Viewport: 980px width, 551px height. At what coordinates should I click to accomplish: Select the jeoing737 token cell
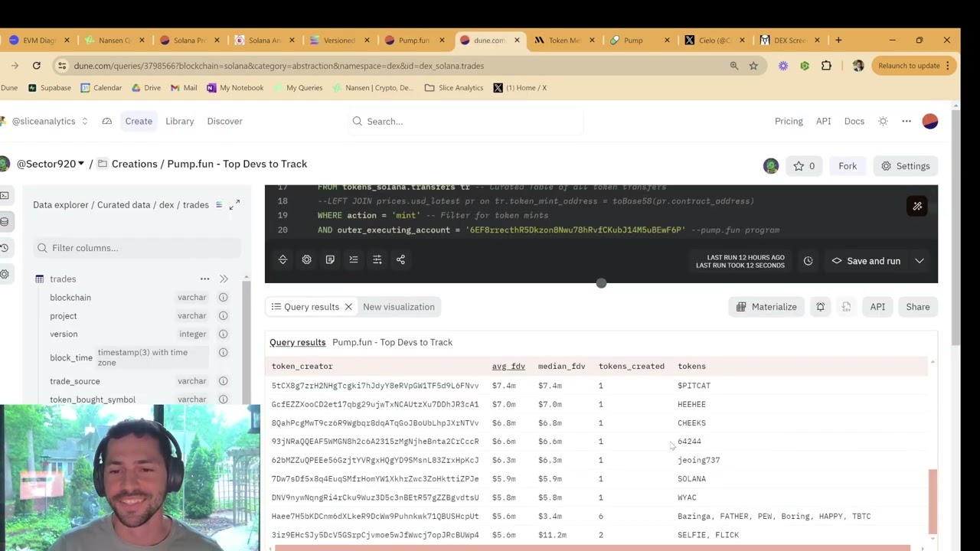(x=698, y=460)
